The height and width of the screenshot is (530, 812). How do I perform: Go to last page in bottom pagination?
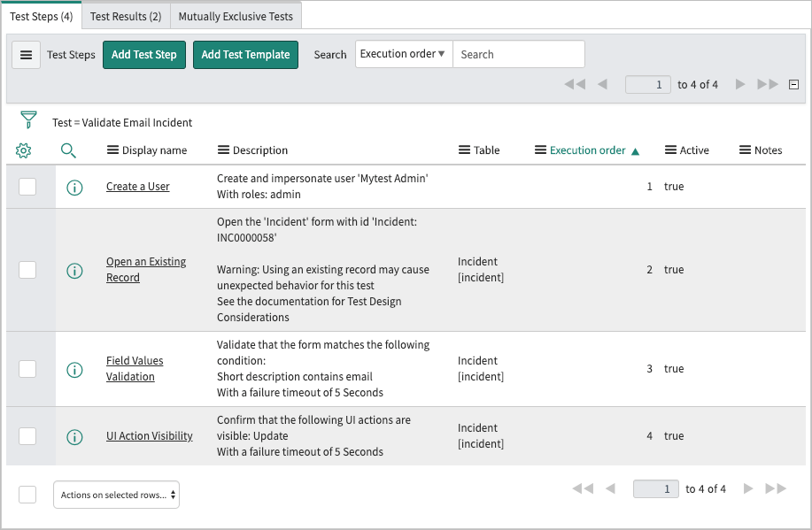pyautogui.click(x=776, y=488)
